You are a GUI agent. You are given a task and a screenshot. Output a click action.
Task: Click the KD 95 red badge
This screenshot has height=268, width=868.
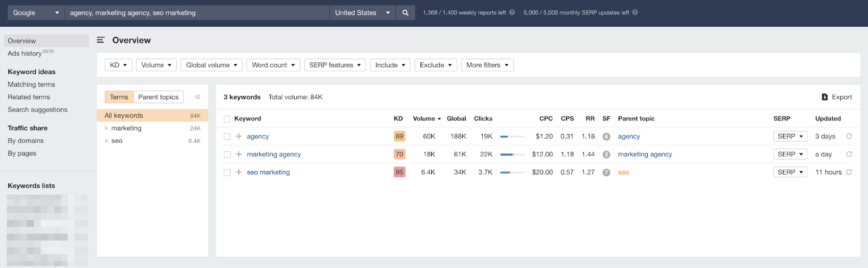point(399,172)
